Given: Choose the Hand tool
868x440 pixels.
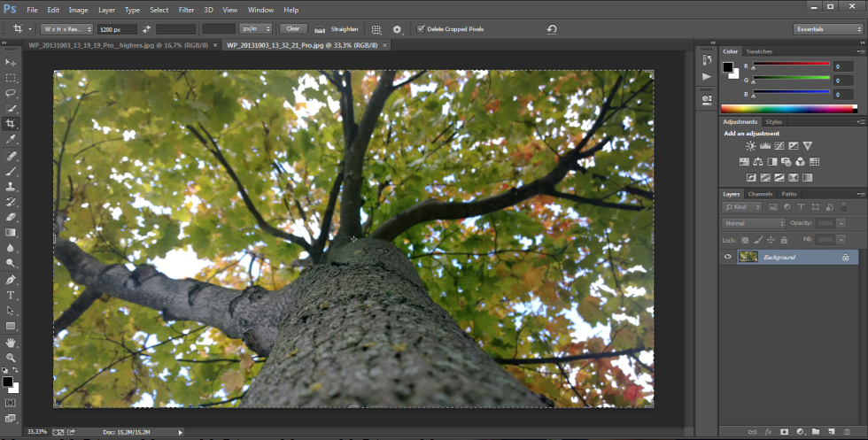Looking at the screenshot, I should pos(11,342).
